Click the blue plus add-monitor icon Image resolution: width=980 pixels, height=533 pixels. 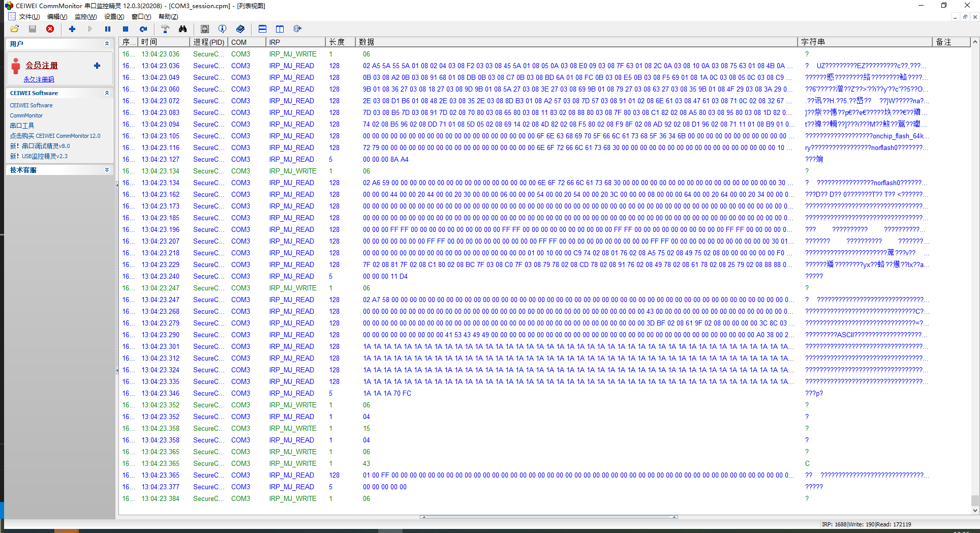72,29
